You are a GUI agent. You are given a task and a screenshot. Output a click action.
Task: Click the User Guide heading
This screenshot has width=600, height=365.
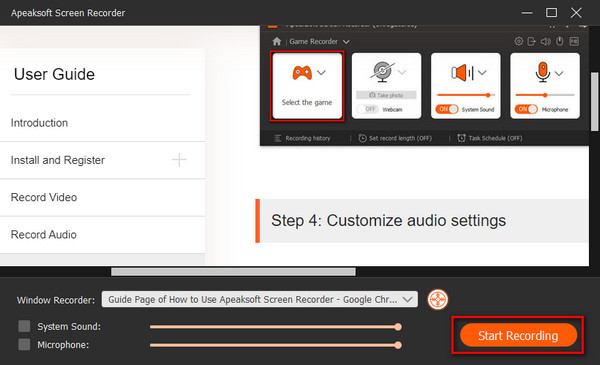tap(54, 74)
